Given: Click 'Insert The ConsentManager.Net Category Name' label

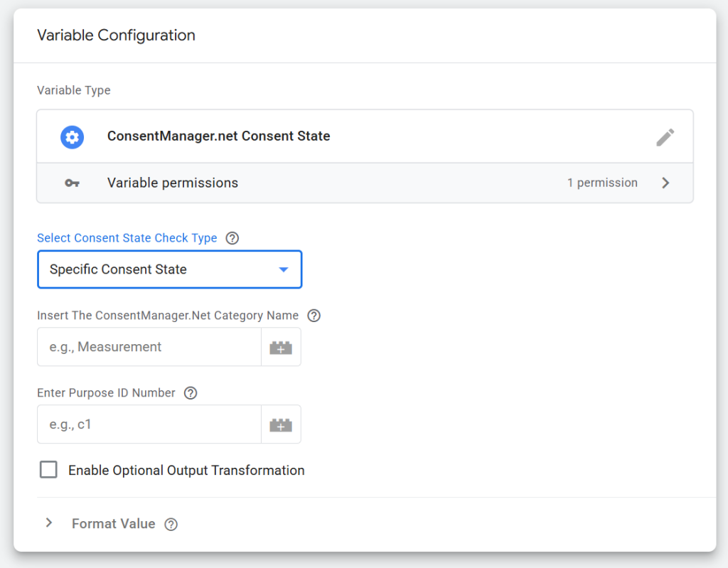Looking at the screenshot, I should point(168,316).
